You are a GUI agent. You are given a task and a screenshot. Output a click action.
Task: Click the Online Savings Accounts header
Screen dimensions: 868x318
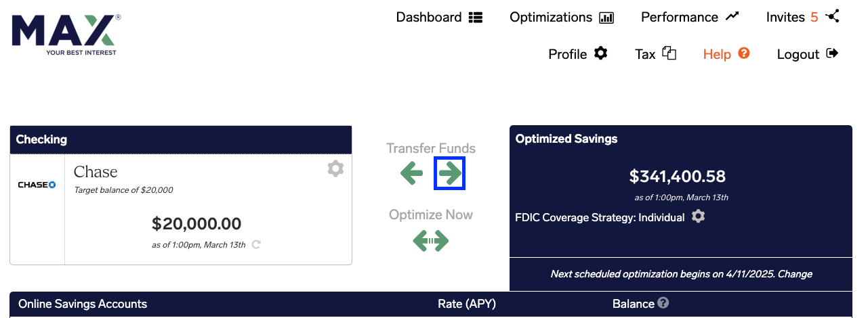(x=83, y=304)
